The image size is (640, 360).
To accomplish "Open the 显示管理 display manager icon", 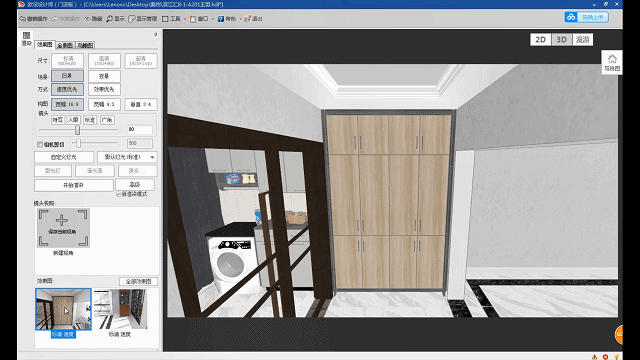I will 131,19.
